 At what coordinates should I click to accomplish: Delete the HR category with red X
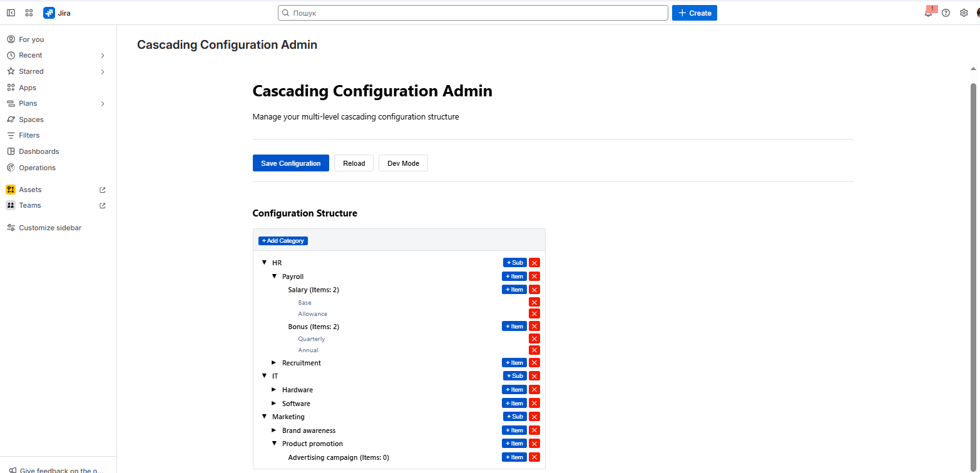(534, 263)
